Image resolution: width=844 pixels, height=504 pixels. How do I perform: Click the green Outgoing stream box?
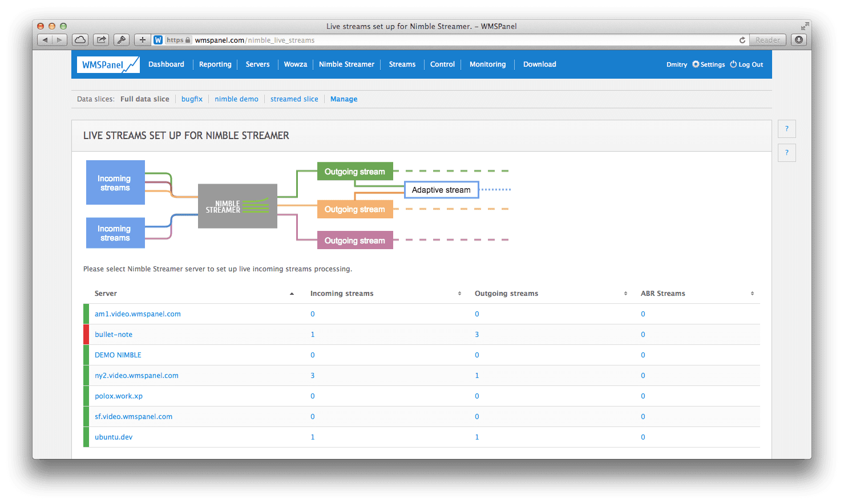point(355,172)
